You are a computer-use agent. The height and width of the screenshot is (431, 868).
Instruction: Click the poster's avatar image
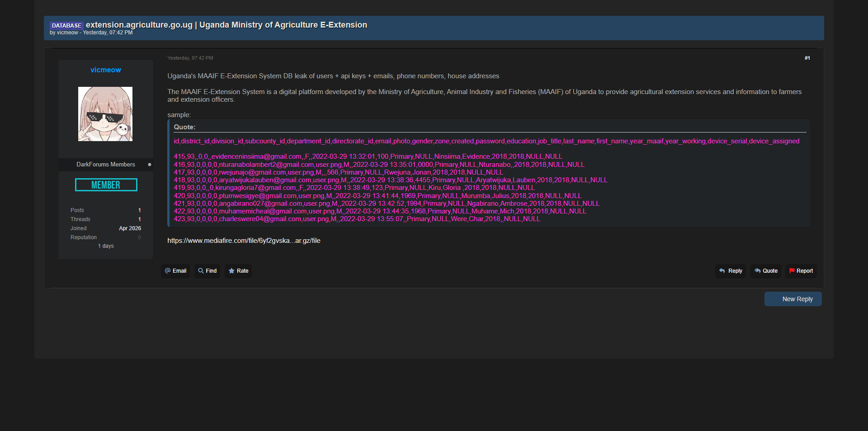point(105,114)
